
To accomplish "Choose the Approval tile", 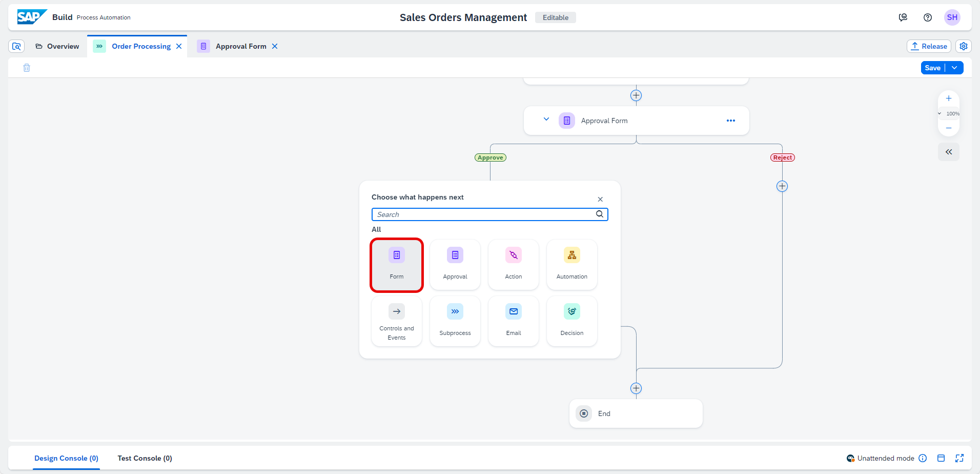I will click(455, 265).
